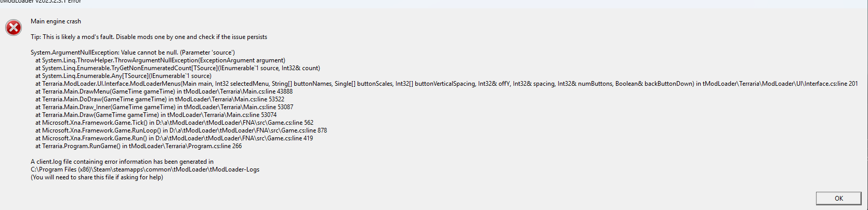Click the Main.DrawMenu line 43888 entry
The height and width of the screenshot is (210, 868).
(164, 91)
